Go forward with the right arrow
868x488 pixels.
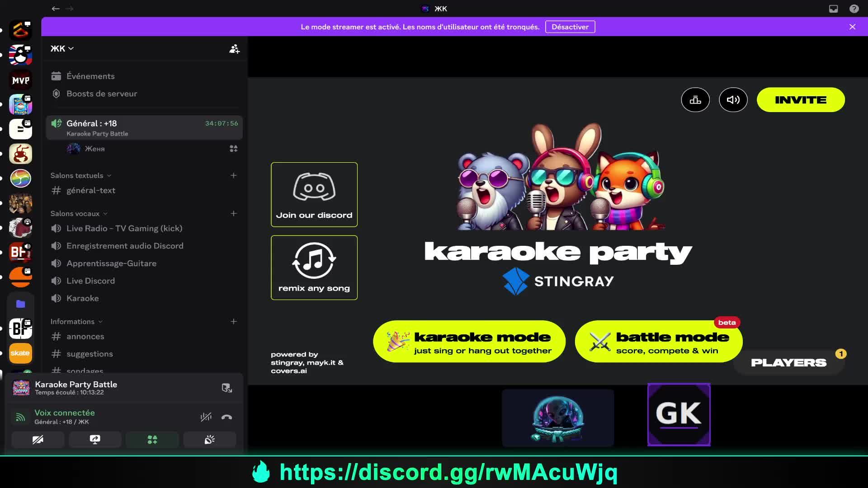coord(69,9)
